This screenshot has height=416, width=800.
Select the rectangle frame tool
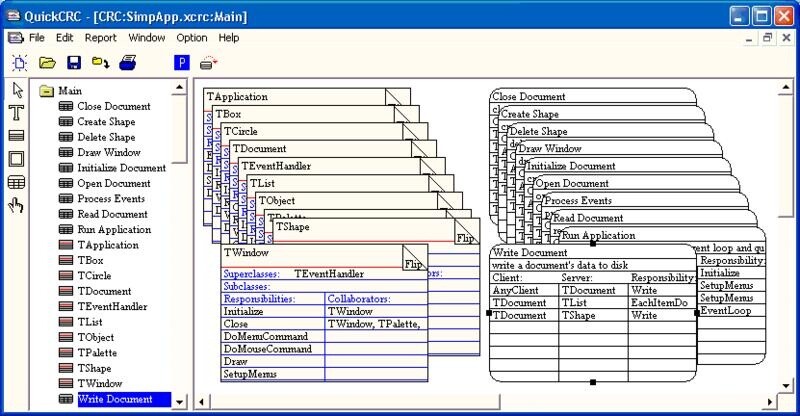click(x=16, y=159)
